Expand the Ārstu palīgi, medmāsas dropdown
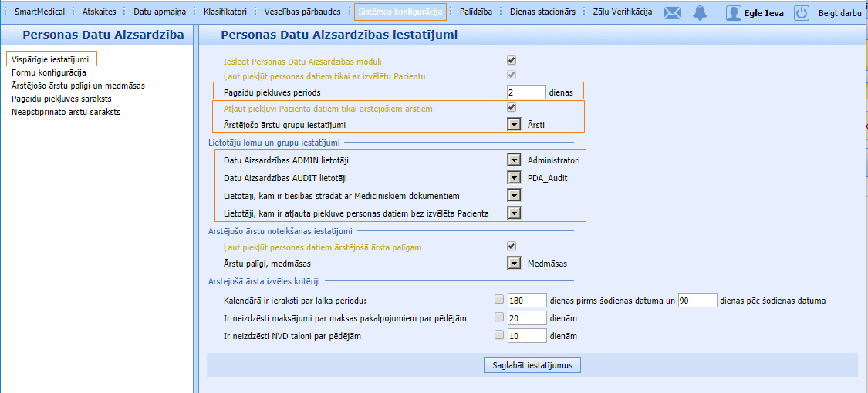Viewport: 868px width, 393px height. 514,263
